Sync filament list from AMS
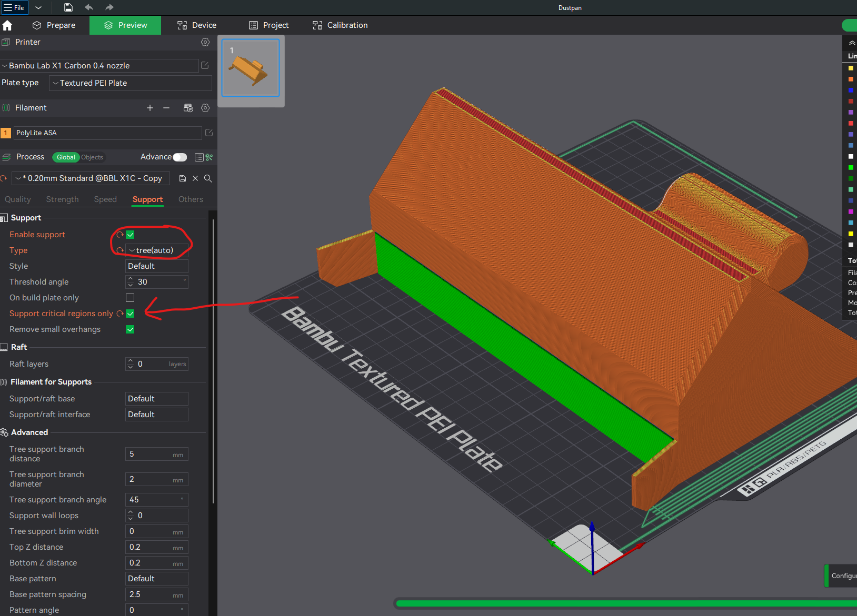Image resolution: width=857 pixels, height=616 pixels. click(x=188, y=108)
